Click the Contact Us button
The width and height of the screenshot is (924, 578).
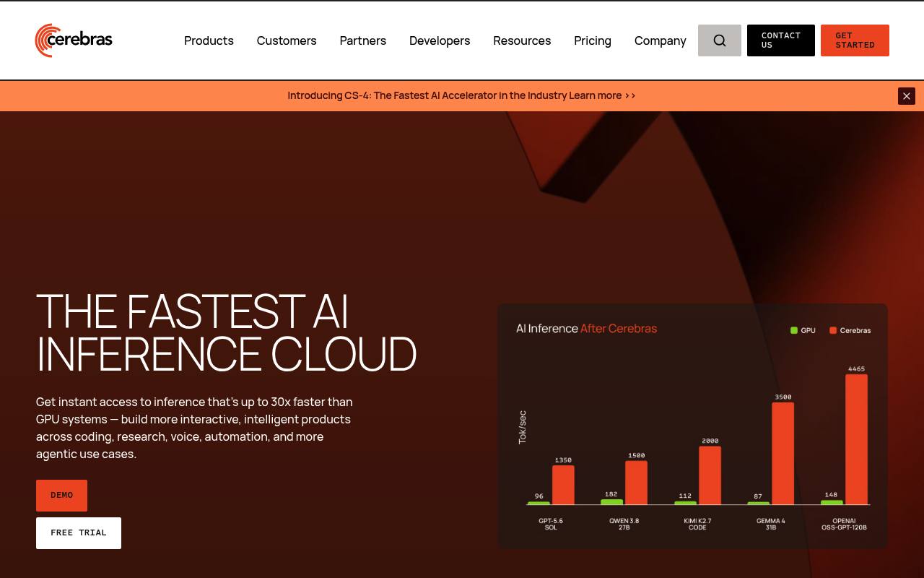pos(781,40)
